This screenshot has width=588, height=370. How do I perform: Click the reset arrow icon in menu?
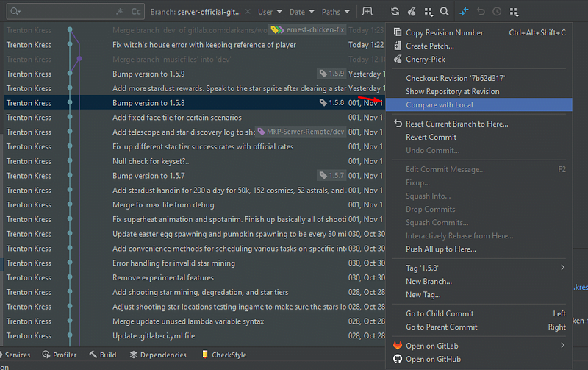click(398, 124)
